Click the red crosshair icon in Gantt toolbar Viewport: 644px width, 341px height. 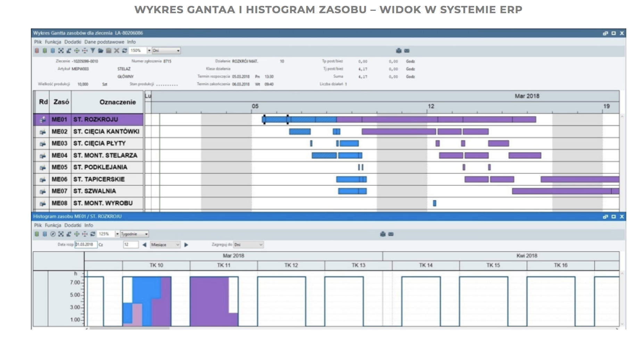[85, 51]
